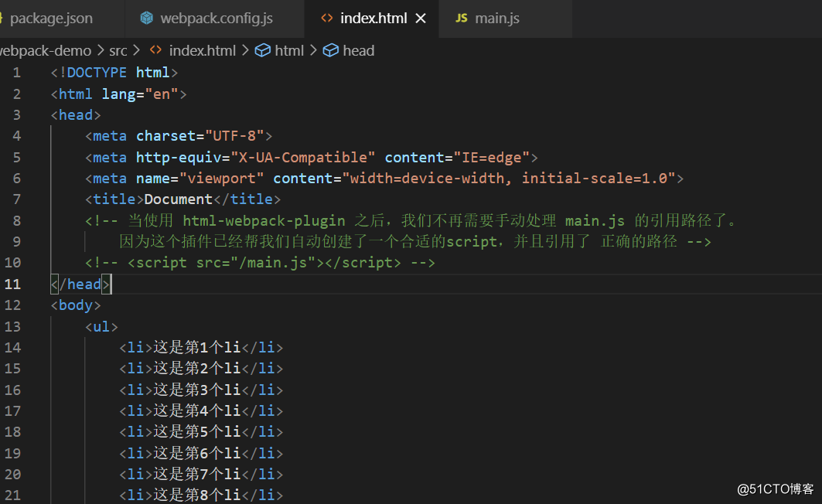The width and height of the screenshot is (822, 504).
Task: Click the name="viewport" attribute
Action: click(x=200, y=178)
